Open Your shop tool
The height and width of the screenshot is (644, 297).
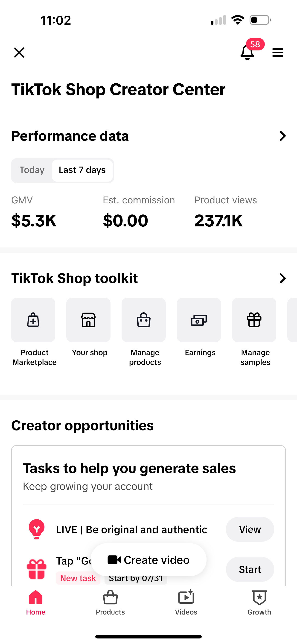click(88, 320)
